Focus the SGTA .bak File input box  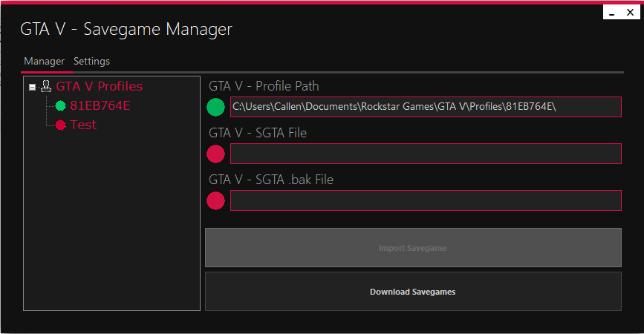(425, 200)
